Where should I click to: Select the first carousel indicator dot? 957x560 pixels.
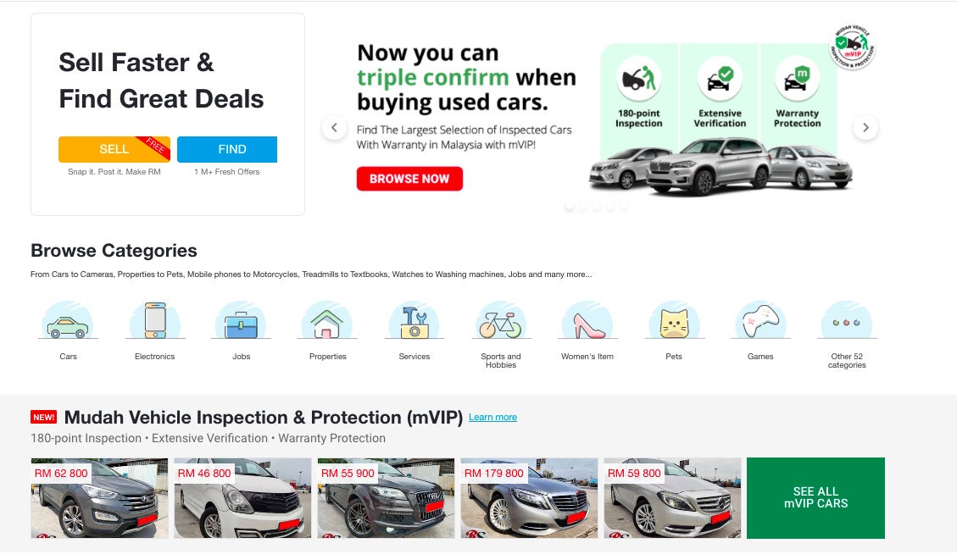570,207
